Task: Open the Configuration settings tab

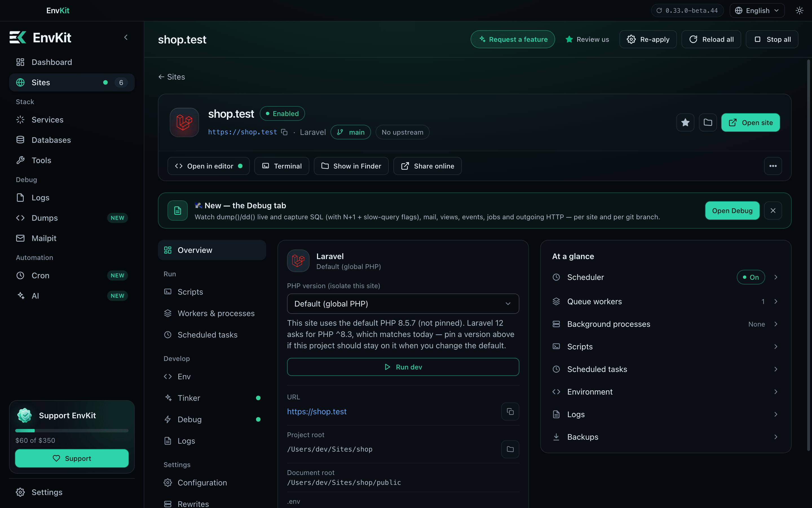Action: pos(212,483)
